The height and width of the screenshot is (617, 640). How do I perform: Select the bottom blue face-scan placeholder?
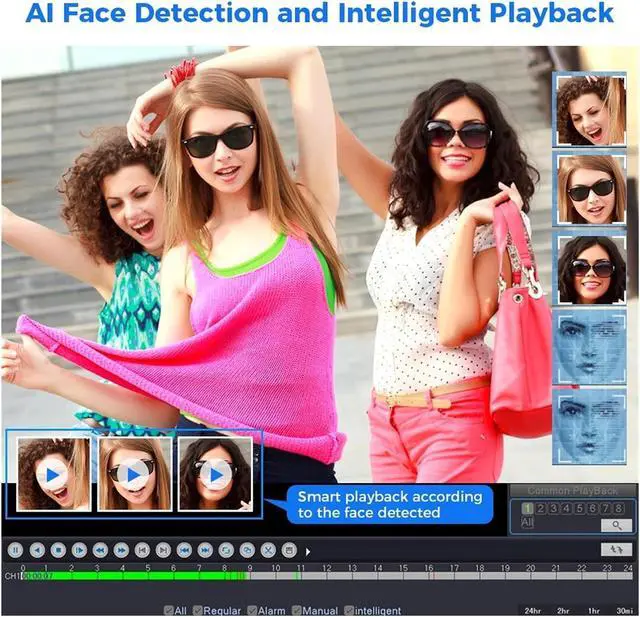point(589,427)
